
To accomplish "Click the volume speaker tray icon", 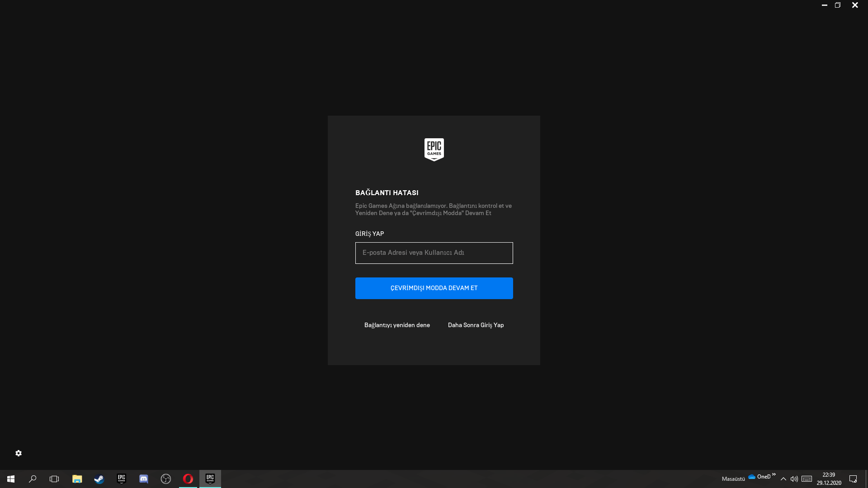I will [794, 479].
